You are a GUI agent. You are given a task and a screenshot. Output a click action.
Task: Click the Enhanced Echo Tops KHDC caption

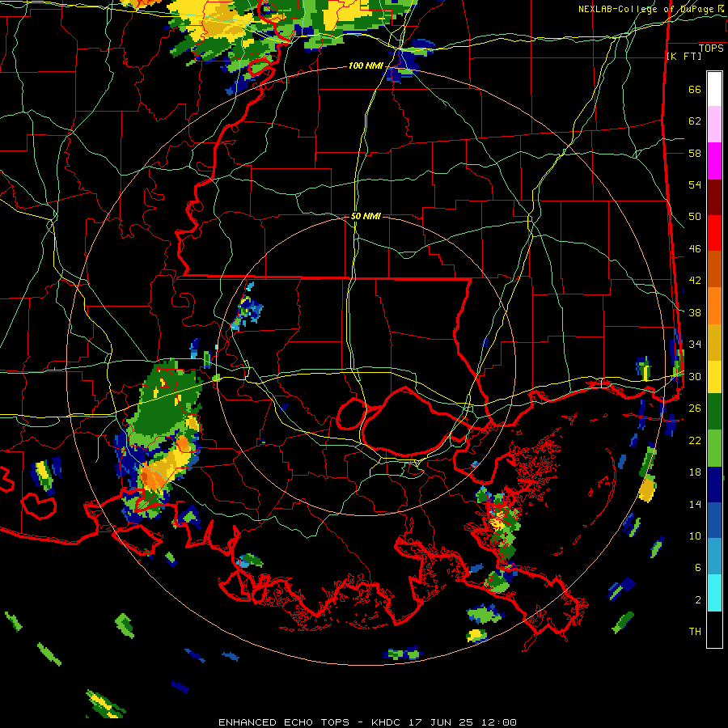click(x=367, y=722)
